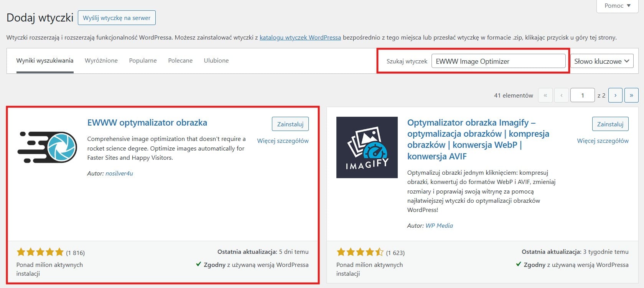Click the (1 816) ratings count
Image resolution: width=644 pixels, height=288 pixels.
pyautogui.click(x=75, y=253)
